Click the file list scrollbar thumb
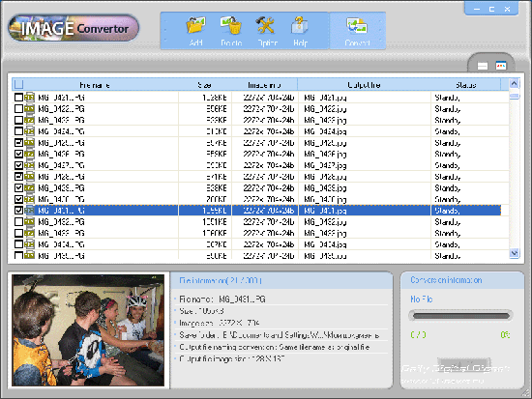This screenshot has width=532, height=399. pyautogui.click(x=515, y=97)
